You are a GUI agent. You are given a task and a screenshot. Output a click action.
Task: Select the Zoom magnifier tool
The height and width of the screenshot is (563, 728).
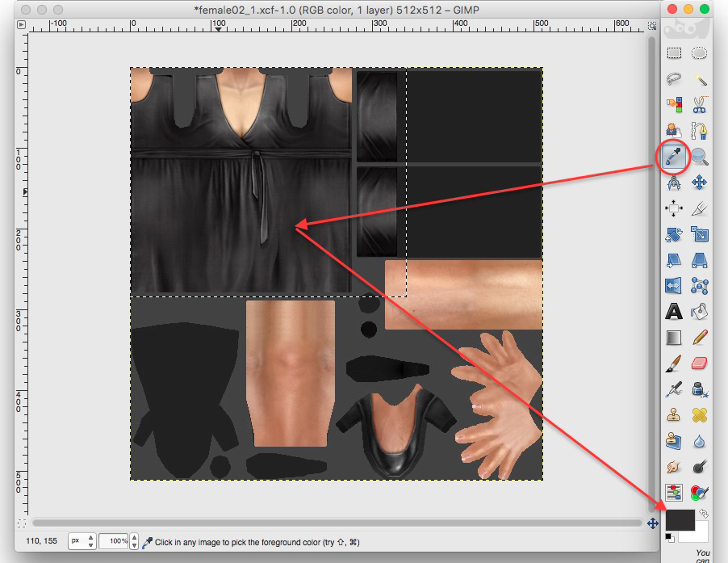[x=699, y=157]
